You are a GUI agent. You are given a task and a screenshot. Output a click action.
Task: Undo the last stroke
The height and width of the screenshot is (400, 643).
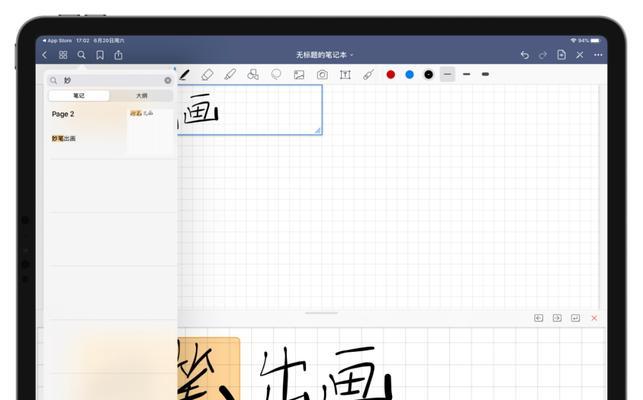[x=524, y=55]
